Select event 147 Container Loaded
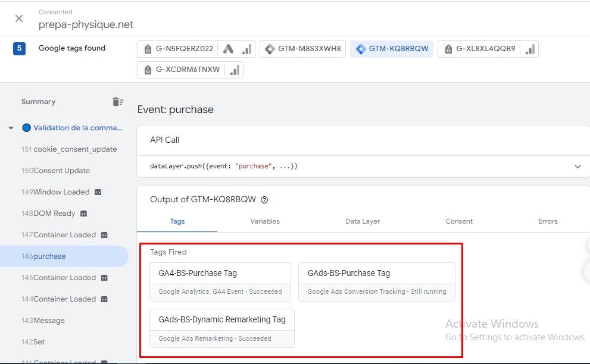Image resolution: width=590 pixels, height=364 pixels. point(59,235)
